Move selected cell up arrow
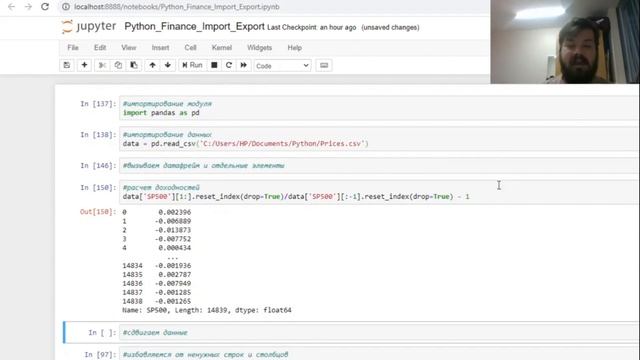This screenshot has height=360, width=640. [x=152, y=65]
